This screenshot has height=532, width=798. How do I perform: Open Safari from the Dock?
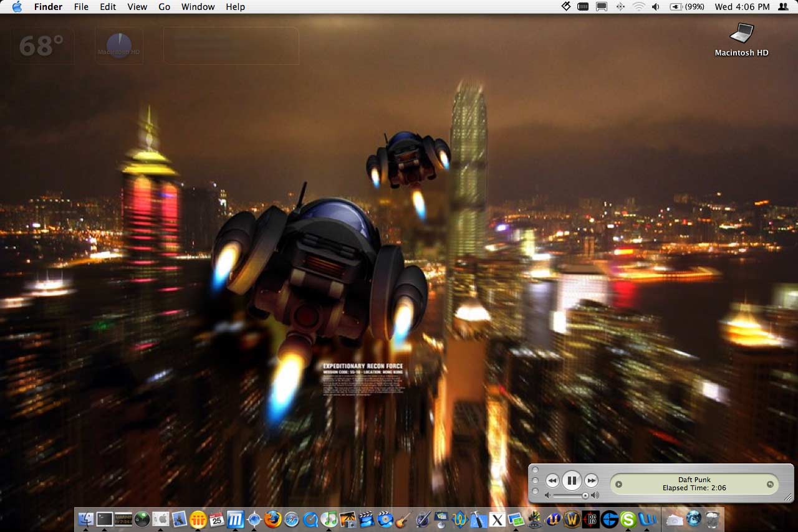click(292, 519)
